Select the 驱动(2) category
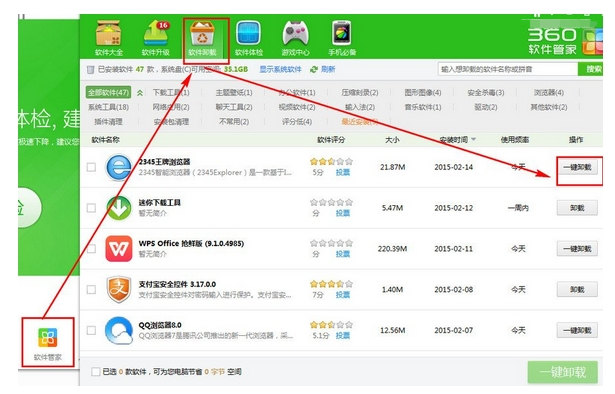The height and width of the screenshot is (394, 615). (486, 107)
